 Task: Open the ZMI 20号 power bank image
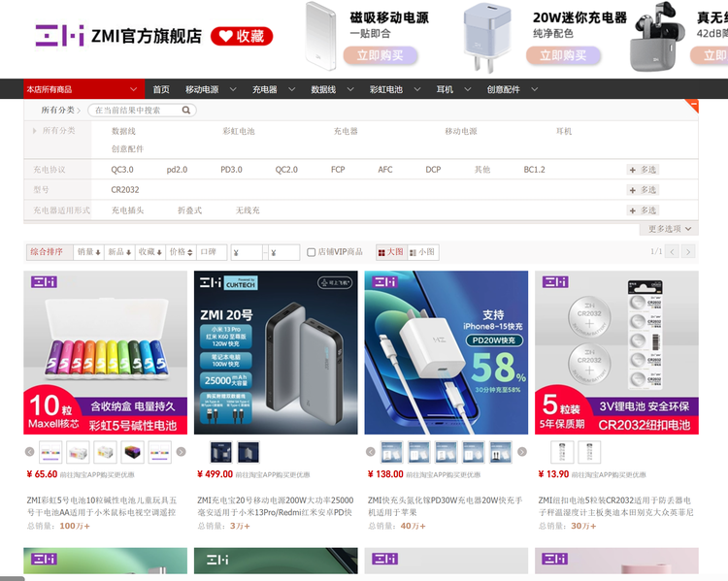click(x=276, y=353)
